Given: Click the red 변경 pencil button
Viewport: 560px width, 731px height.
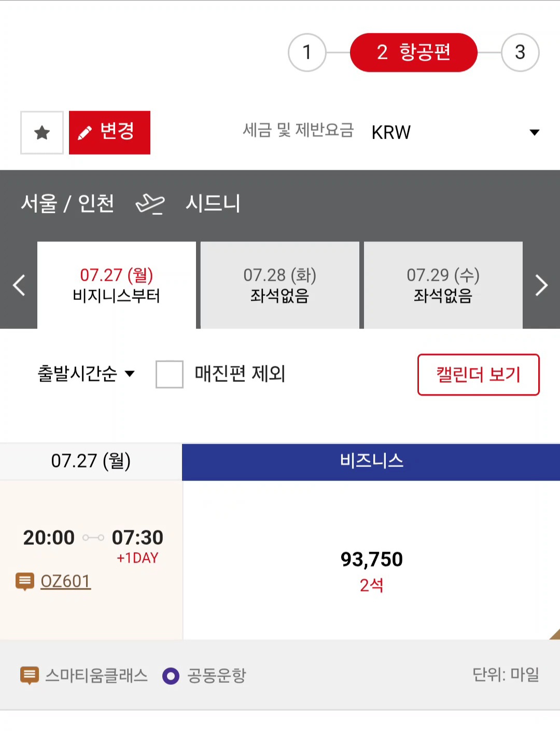Looking at the screenshot, I should pos(109,133).
